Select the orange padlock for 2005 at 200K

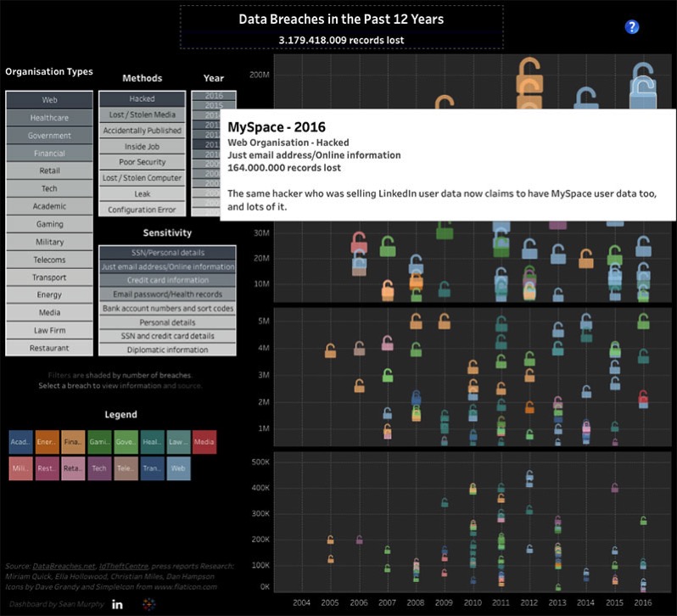(x=330, y=540)
